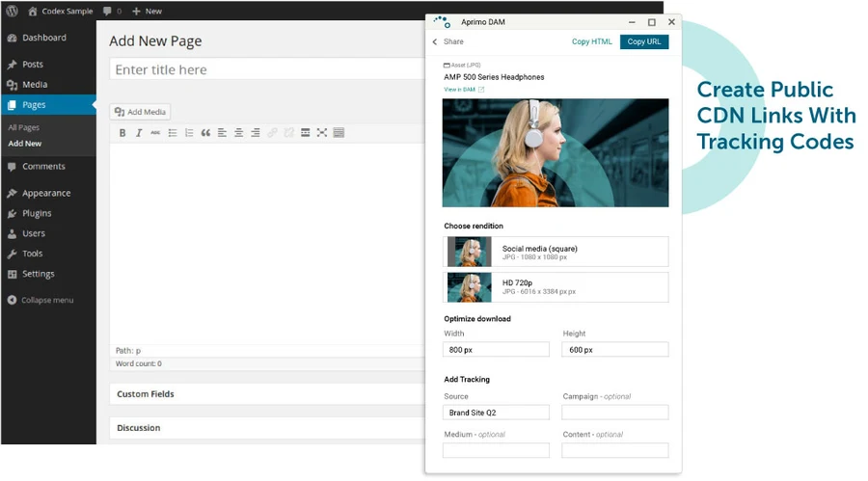The image size is (868, 481).
Task: Click the WordPress logo in admin bar
Action: point(13,11)
